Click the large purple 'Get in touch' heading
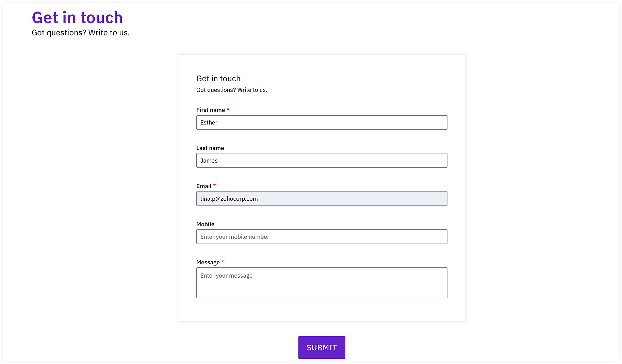 click(x=77, y=18)
